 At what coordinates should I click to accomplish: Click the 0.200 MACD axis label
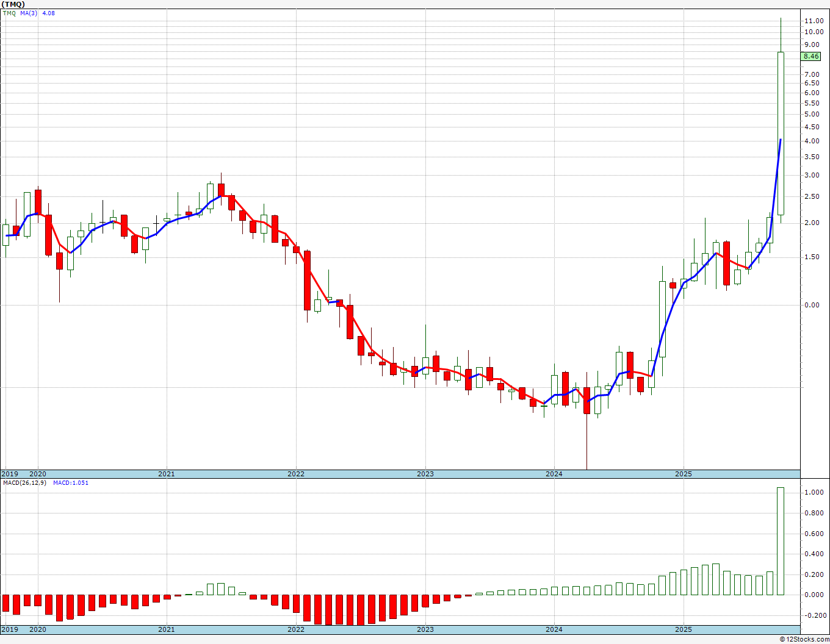(814, 574)
